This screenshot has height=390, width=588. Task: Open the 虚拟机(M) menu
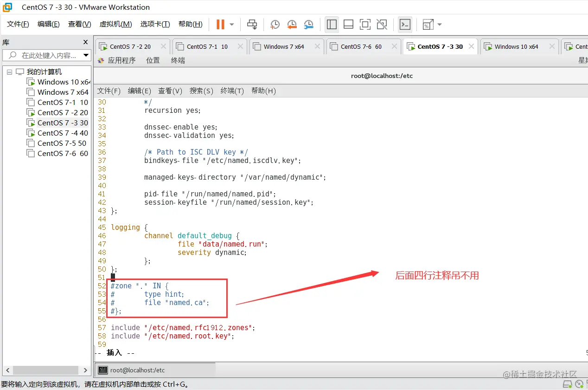pos(116,24)
